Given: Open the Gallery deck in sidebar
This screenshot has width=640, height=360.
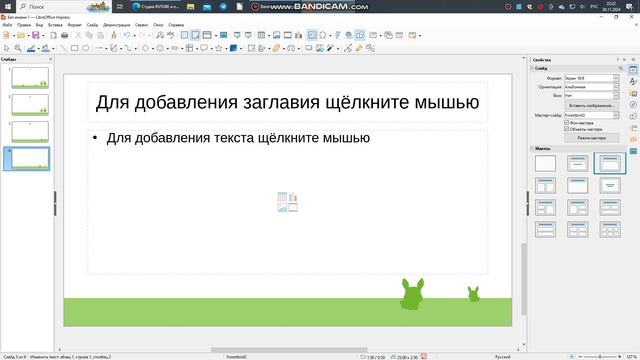Looking at the screenshot, I should pos(633,93).
